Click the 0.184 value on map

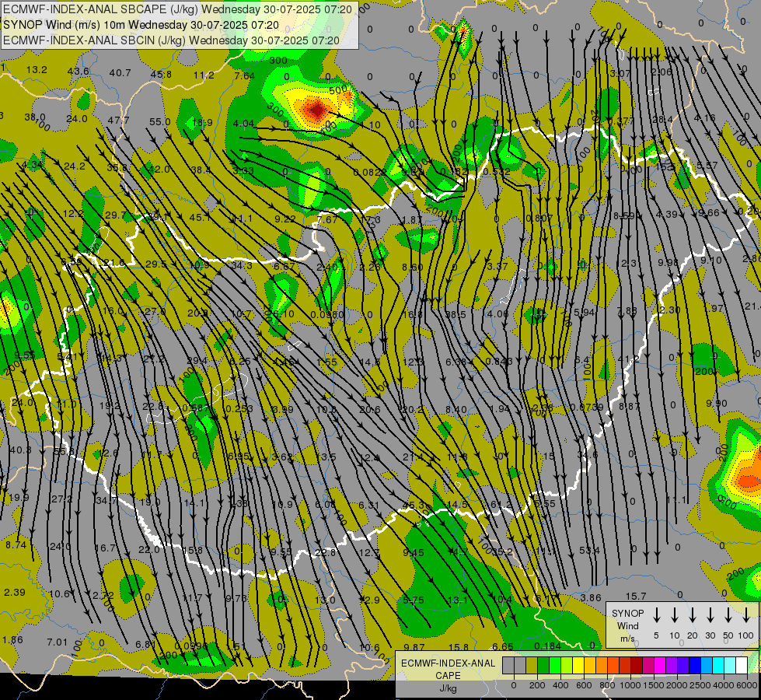tap(547, 646)
